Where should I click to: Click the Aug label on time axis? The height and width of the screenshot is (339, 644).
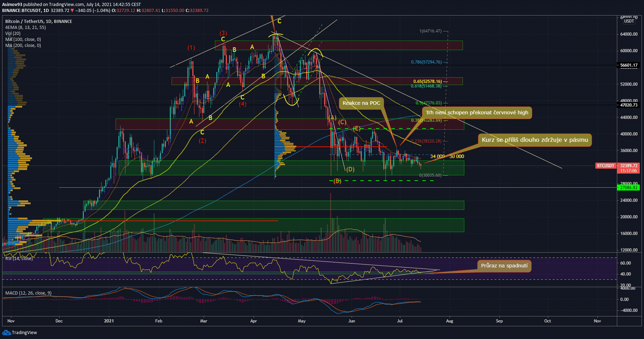(449, 321)
